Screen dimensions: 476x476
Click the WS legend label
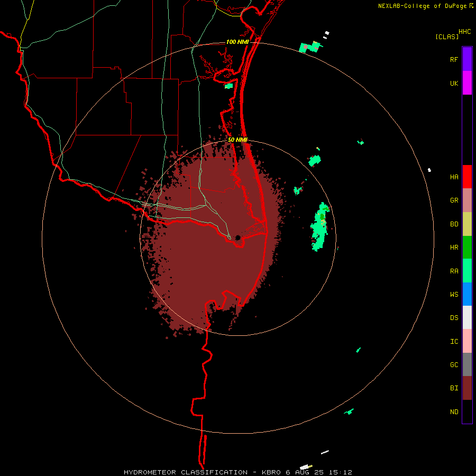click(x=454, y=295)
